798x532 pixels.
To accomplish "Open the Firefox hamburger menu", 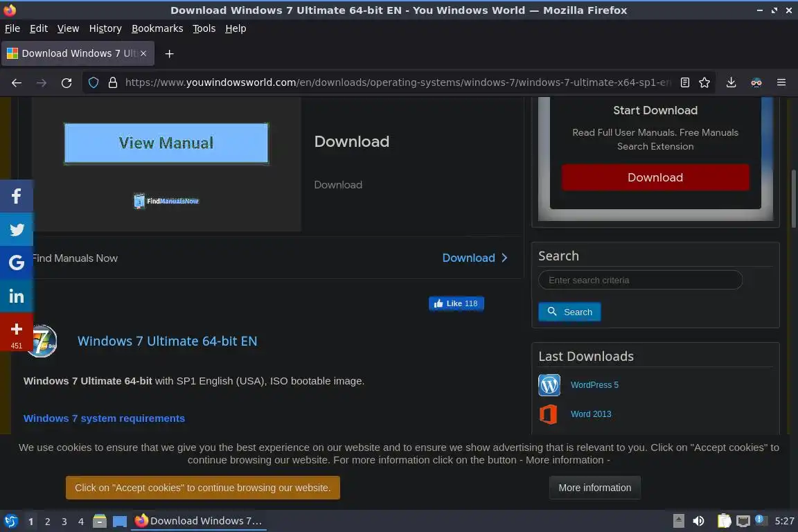I will [x=781, y=82].
